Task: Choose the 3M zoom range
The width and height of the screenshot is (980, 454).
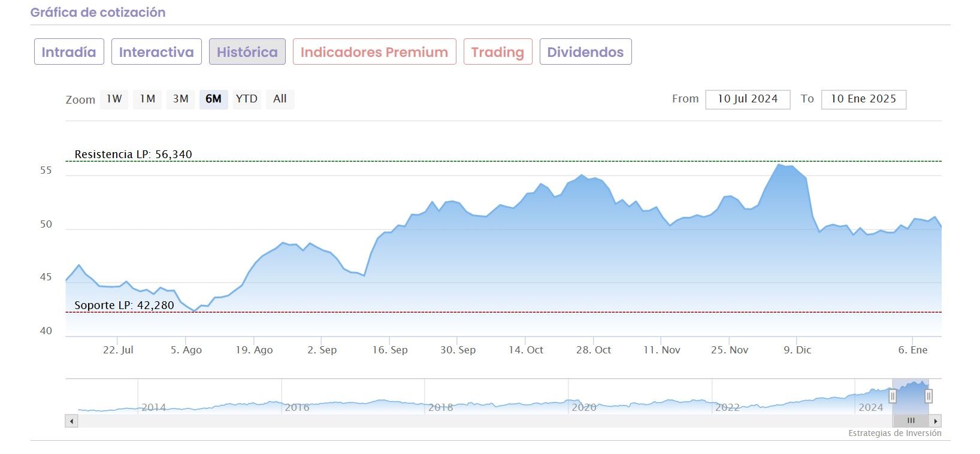Action: tap(181, 99)
